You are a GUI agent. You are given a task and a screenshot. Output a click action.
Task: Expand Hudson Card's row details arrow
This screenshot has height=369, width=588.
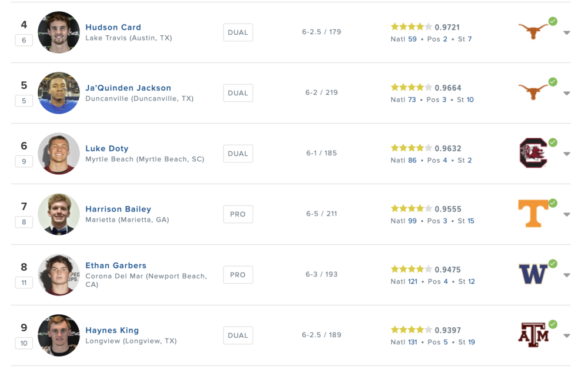point(567,33)
